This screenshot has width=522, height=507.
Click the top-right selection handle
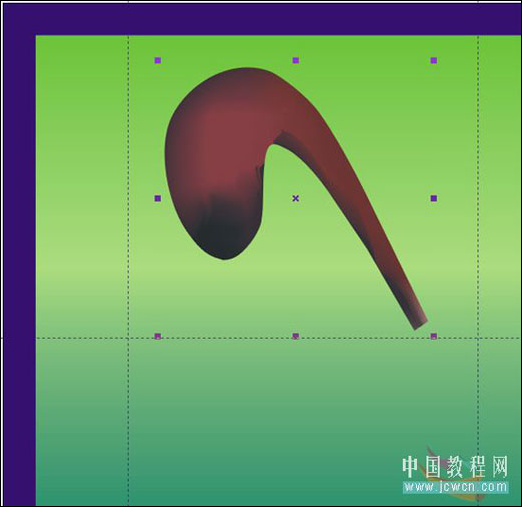[434, 60]
